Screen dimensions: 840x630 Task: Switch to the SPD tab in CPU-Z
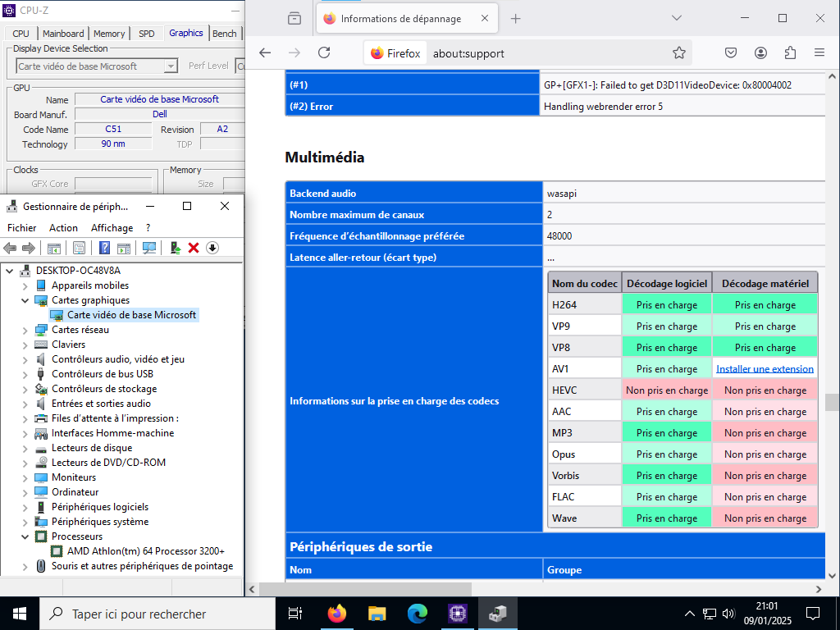pos(147,33)
